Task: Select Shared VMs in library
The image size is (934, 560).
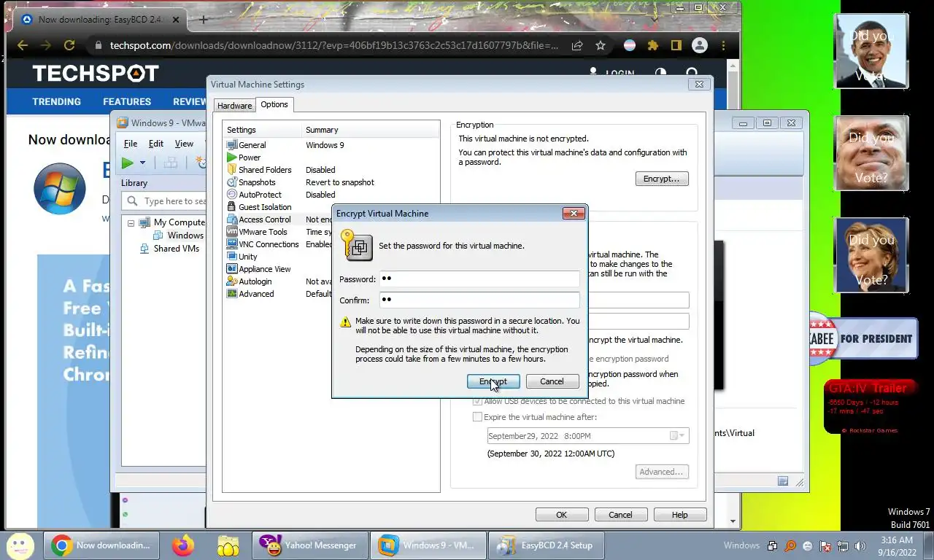Action: pyautogui.click(x=170, y=249)
